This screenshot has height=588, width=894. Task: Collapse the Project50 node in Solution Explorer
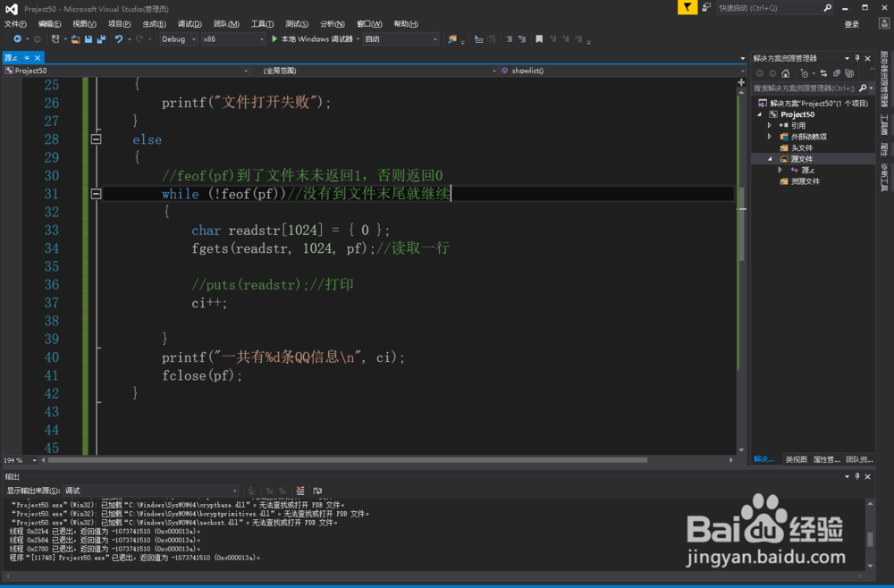[x=760, y=114]
